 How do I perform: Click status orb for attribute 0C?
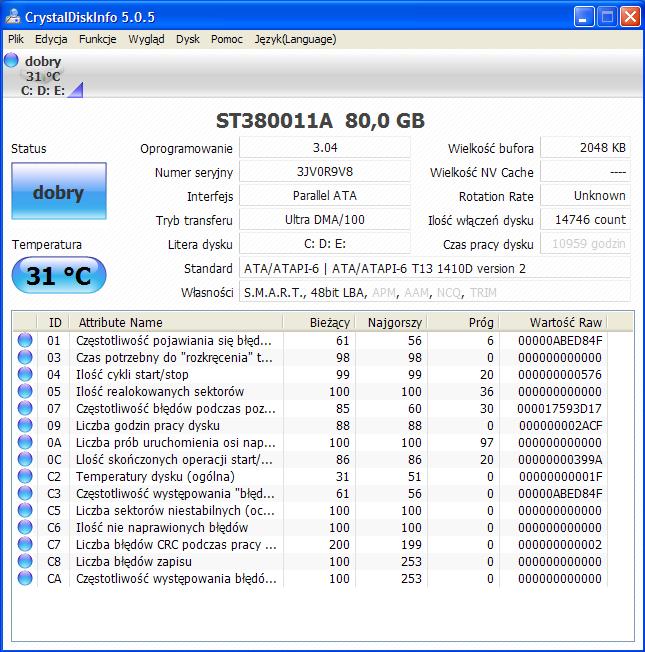tap(25, 459)
